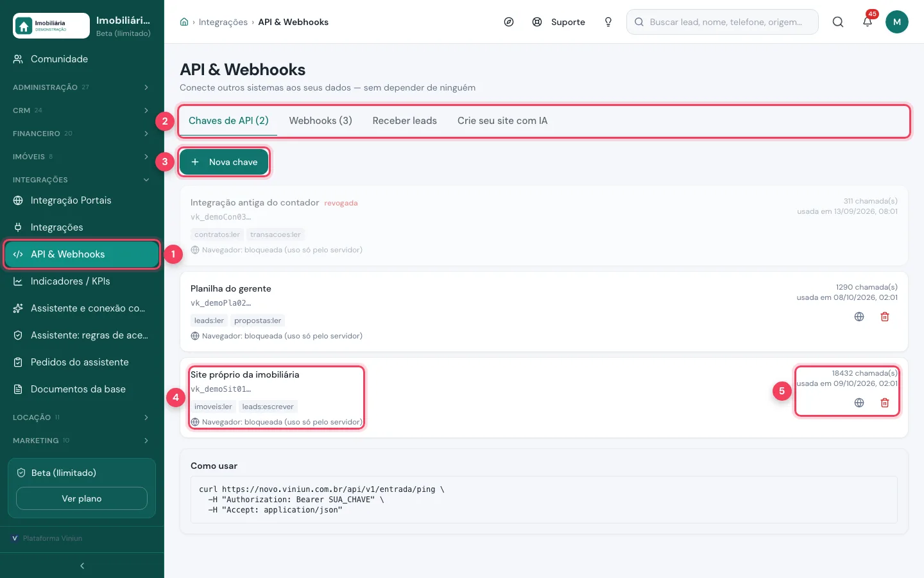This screenshot has width=924, height=578.
Task: Open Assistente: regras de acesso item
Action: [x=82, y=335]
